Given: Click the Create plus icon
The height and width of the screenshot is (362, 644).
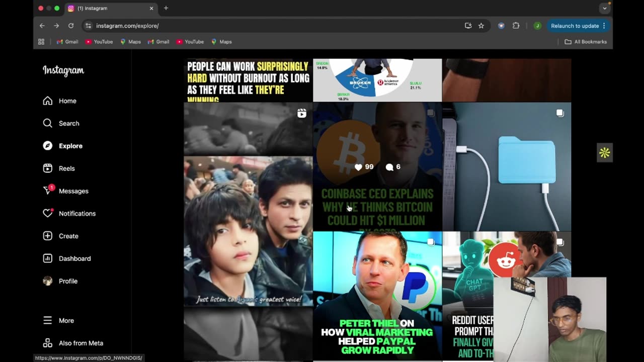Looking at the screenshot, I should (x=48, y=236).
